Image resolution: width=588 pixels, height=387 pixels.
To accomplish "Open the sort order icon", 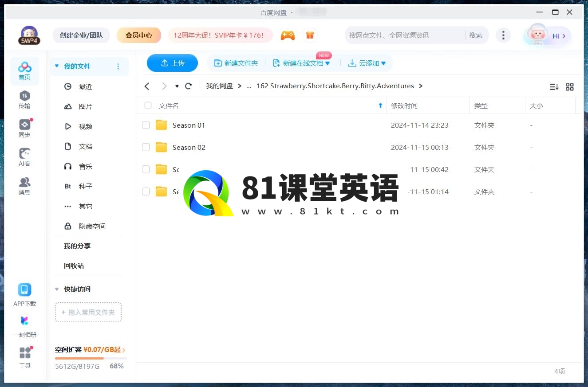I will [554, 87].
